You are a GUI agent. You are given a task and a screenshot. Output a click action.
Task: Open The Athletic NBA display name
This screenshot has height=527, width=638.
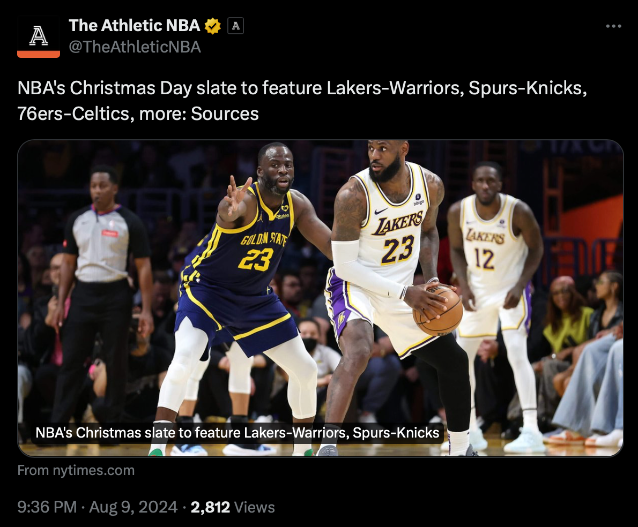click(x=134, y=26)
